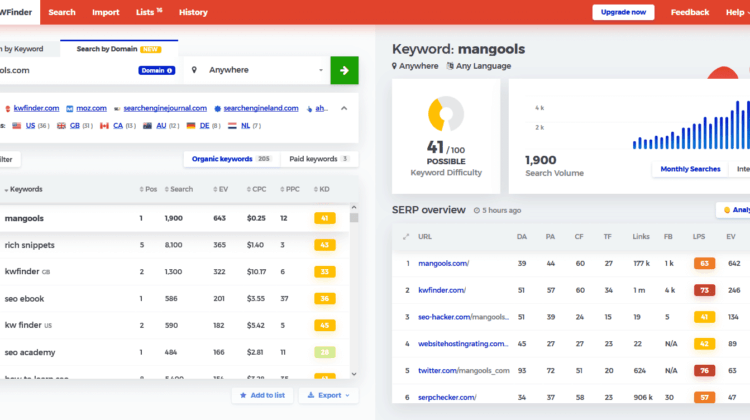
Task: Select the seo ebook keyword row
Action: click(175, 298)
